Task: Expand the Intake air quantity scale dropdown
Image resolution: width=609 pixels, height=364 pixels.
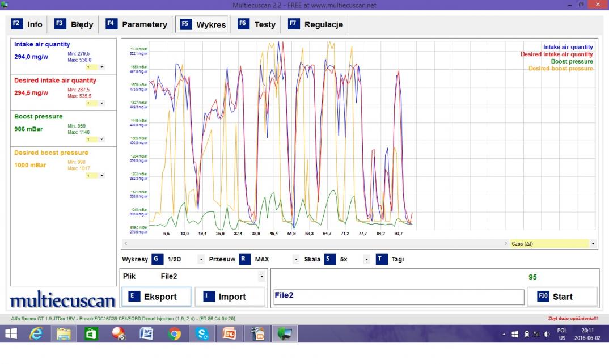Action: click(x=102, y=67)
